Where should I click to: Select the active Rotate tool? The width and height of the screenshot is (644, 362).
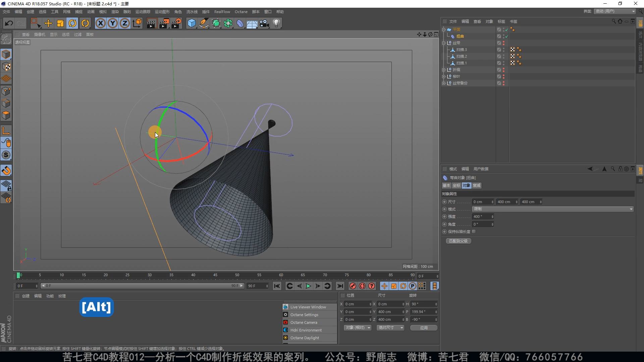pos(72,23)
